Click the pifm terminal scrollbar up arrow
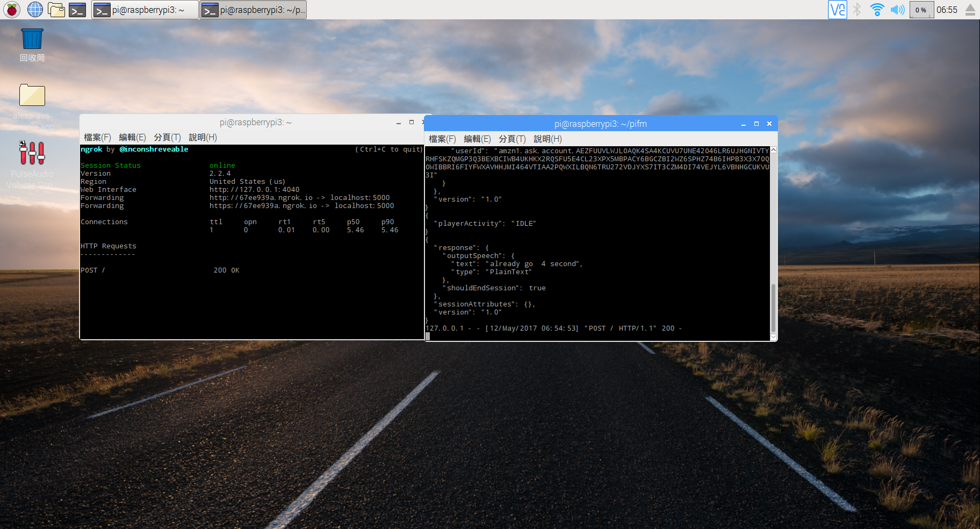The image size is (980, 529). coord(773,150)
